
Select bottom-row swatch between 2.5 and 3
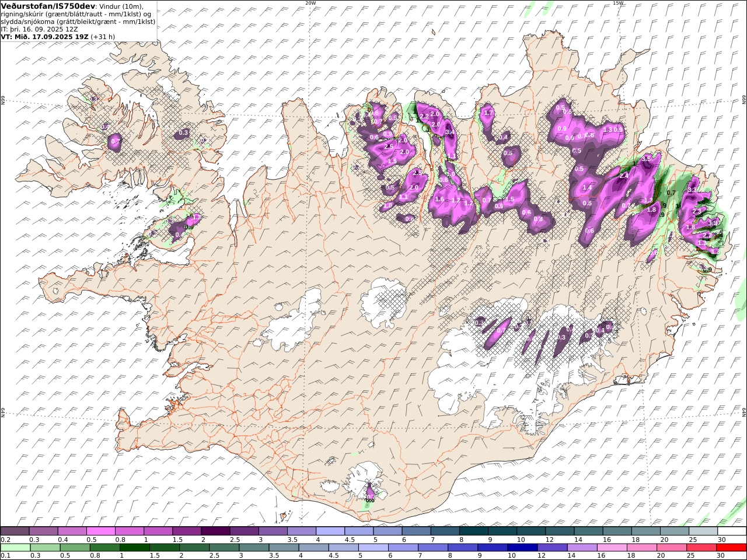coord(224,548)
